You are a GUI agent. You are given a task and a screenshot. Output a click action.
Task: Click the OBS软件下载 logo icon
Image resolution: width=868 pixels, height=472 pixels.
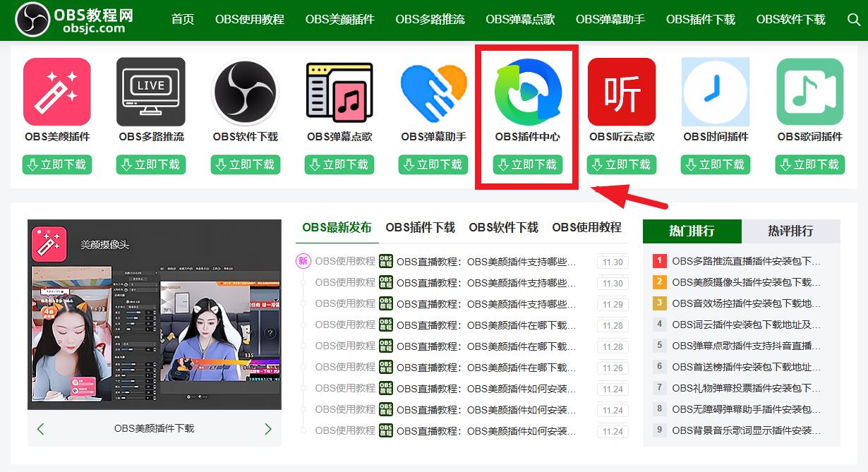coord(245,92)
